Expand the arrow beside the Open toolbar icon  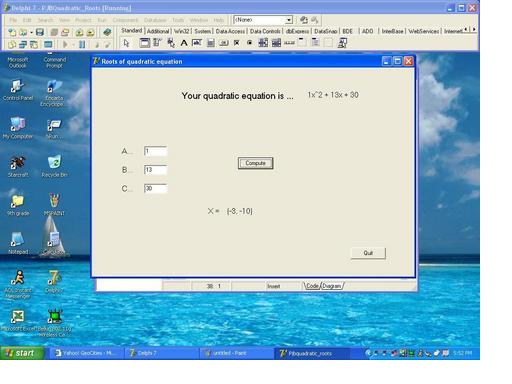[x=31, y=32]
